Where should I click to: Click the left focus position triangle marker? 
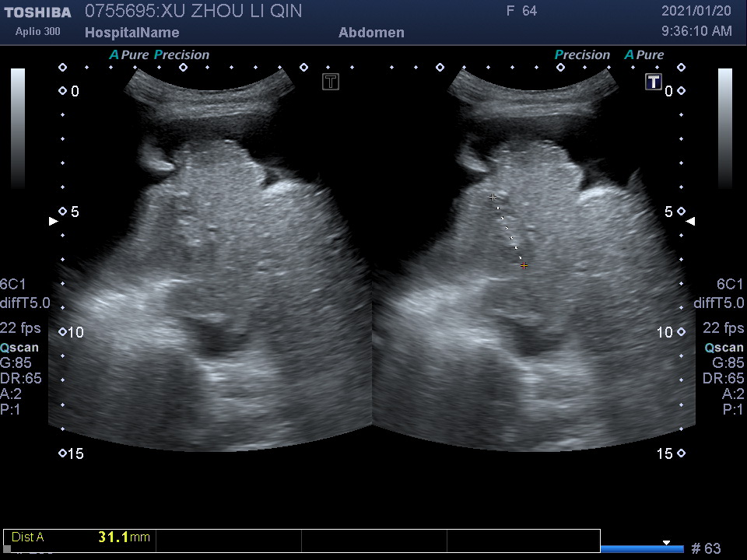pos(54,221)
